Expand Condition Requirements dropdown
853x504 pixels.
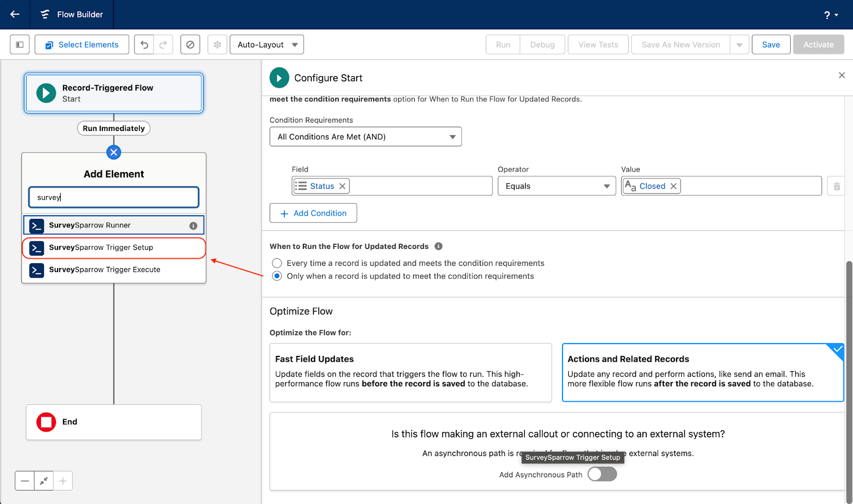365,137
